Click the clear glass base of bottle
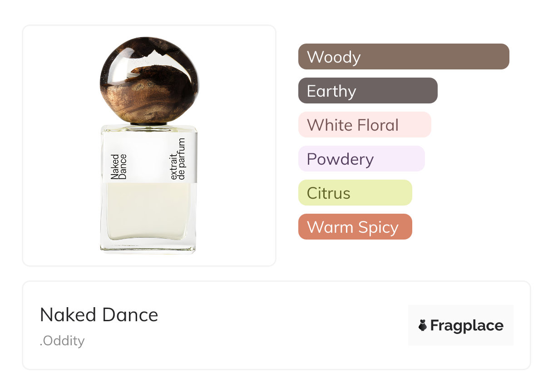Image resolution: width=553 pixels, height=392 pixels. point(148,246)
